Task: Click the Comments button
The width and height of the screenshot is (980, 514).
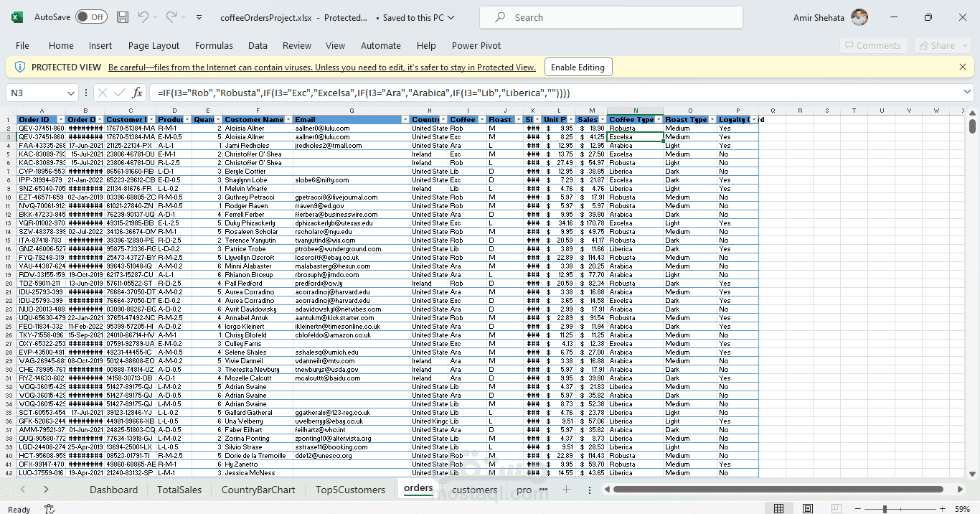Action: click(873, 45)
